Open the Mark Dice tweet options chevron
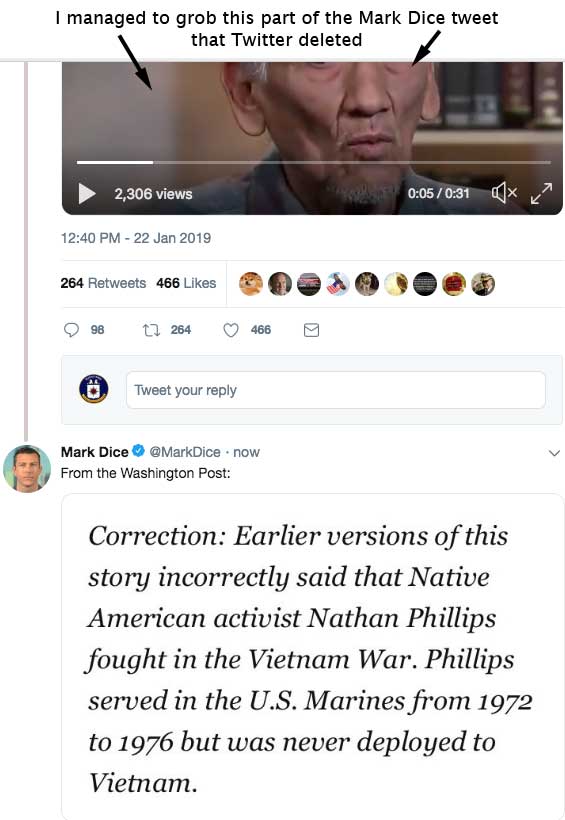The height and width of the screenshot is (820, 565). (554, 453)
